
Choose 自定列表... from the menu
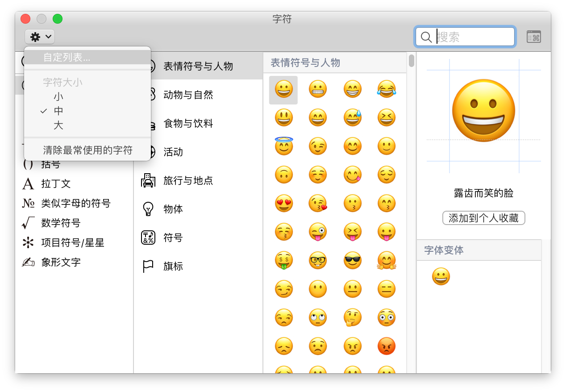87,58
